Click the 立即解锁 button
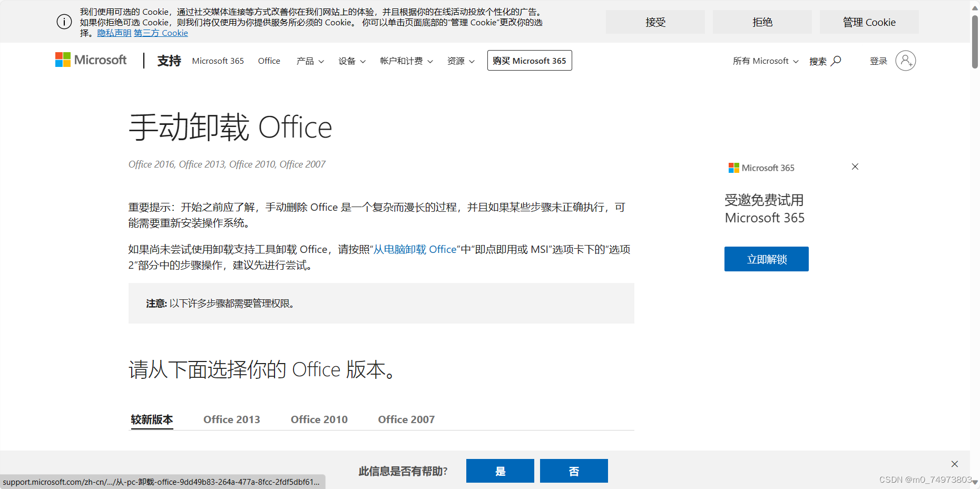 pos(767,259)
